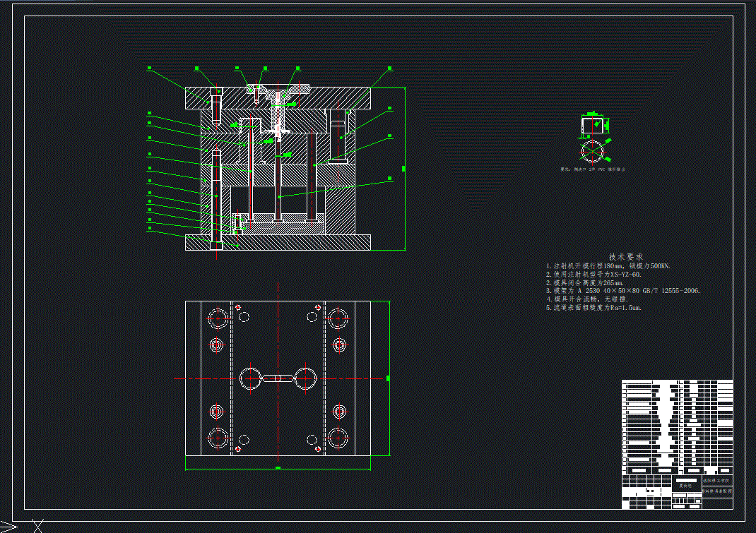Select the top-right guide pillar circle in plan view

point(338,318)
